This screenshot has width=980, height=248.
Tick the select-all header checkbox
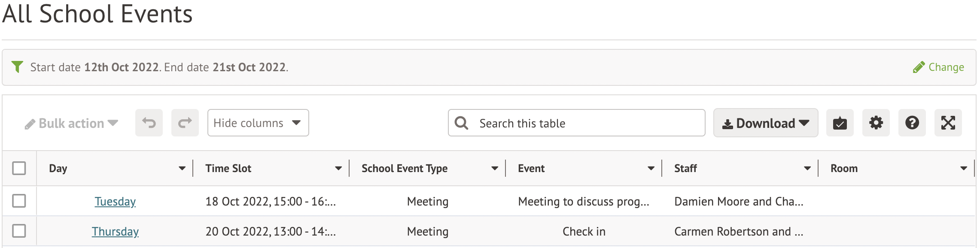click(x=19, y=168)
